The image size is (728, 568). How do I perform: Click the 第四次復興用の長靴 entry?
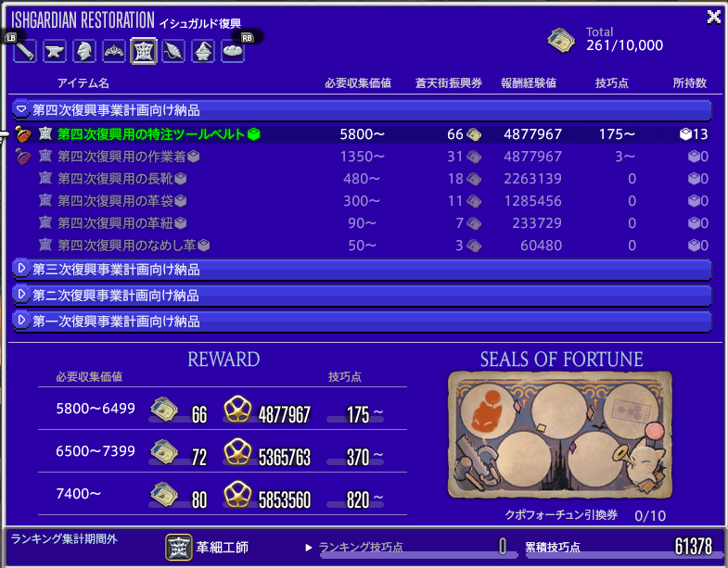point(115,179)
